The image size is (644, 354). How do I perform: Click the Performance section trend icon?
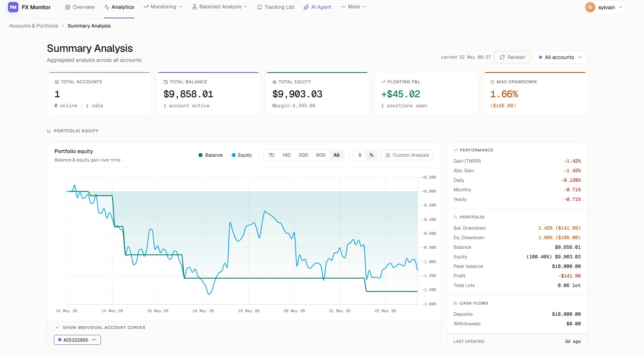coord(456,150)
